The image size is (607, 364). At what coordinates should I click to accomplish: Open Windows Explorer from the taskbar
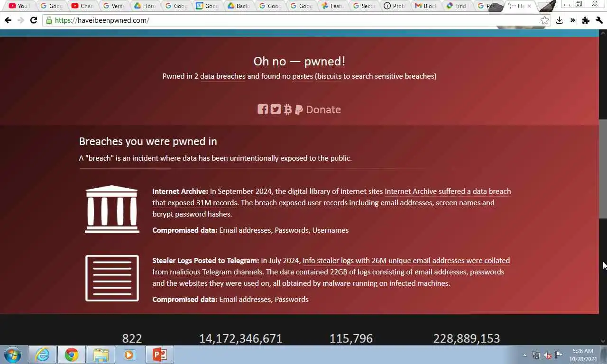click(101, 355)
